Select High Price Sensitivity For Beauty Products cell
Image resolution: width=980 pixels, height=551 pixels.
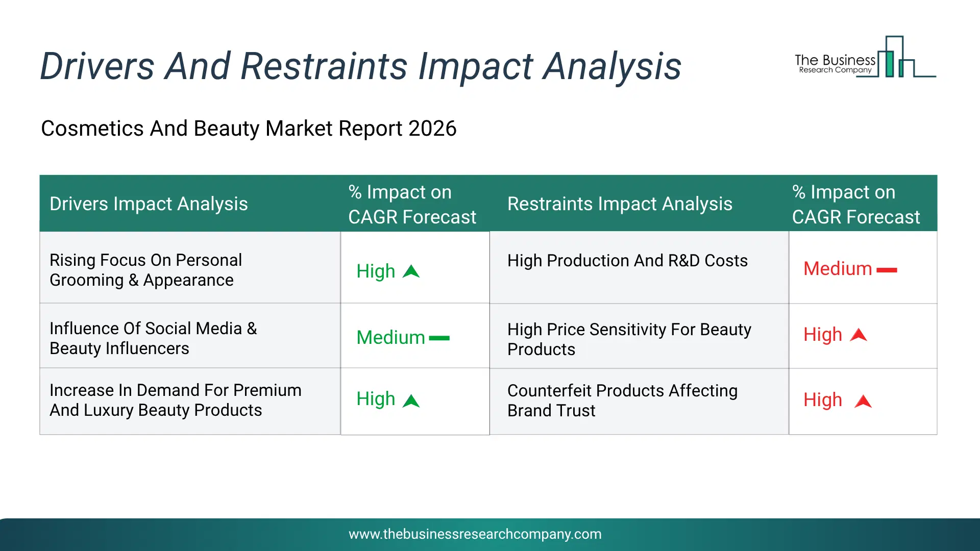[x=639, y=337]
